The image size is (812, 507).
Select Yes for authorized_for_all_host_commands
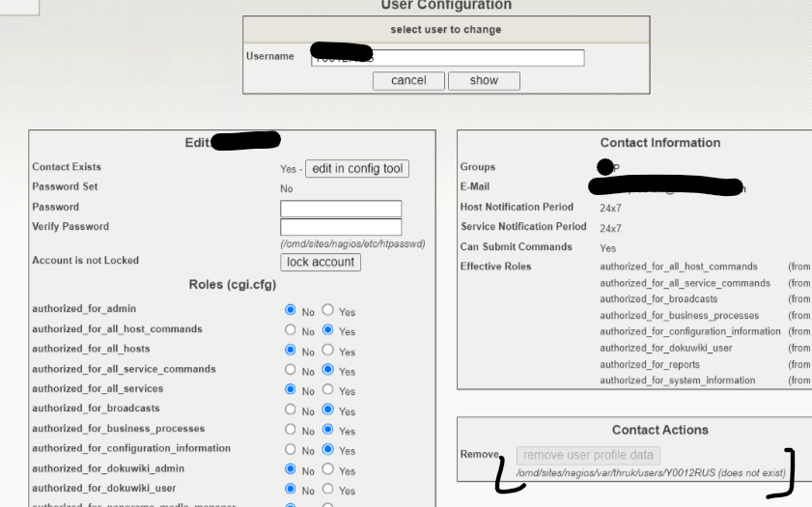[328, 330]
